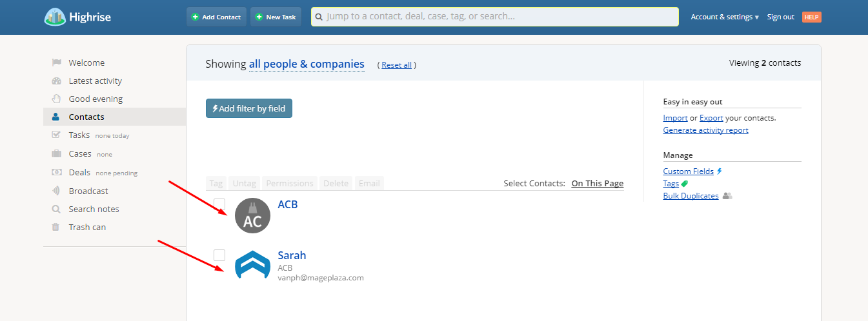Click the people icon beside Bulk Duplicates
The width and height of the screenshot is (868, 321).
coord(727,196)
